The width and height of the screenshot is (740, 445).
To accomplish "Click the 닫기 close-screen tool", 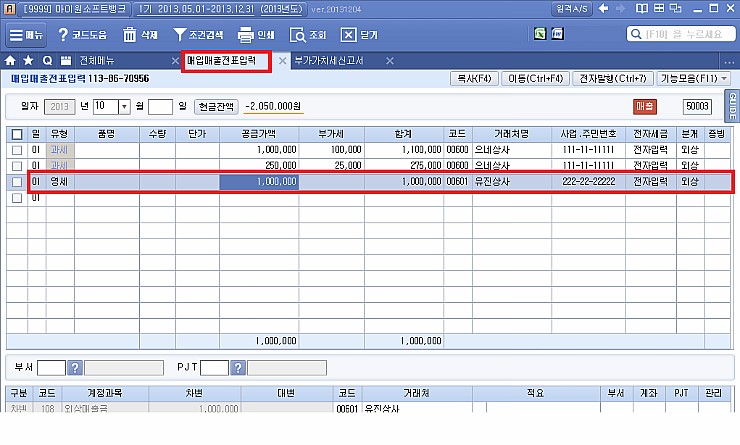I will 359,35.
